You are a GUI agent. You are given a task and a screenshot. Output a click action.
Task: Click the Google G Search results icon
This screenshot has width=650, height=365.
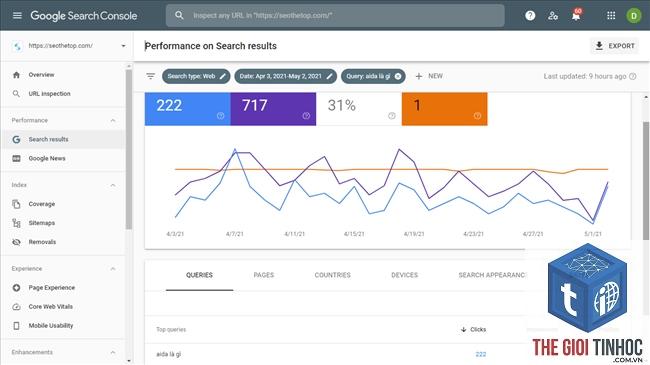[16, 139]
